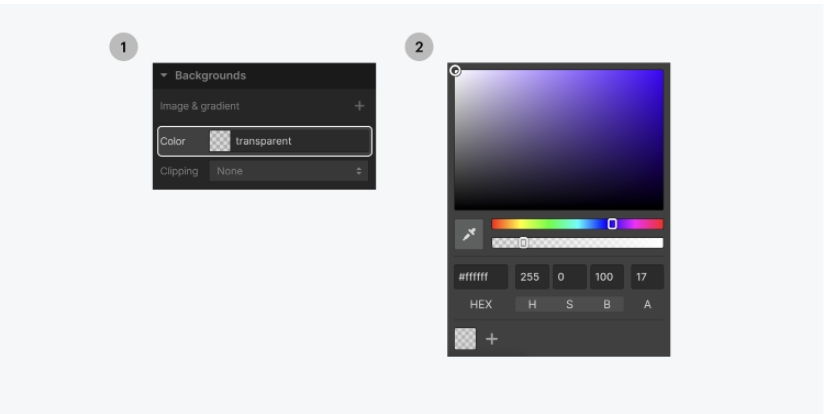Click the opacity slider handle
The image size is (824, 414).
(x=523, y=242)
